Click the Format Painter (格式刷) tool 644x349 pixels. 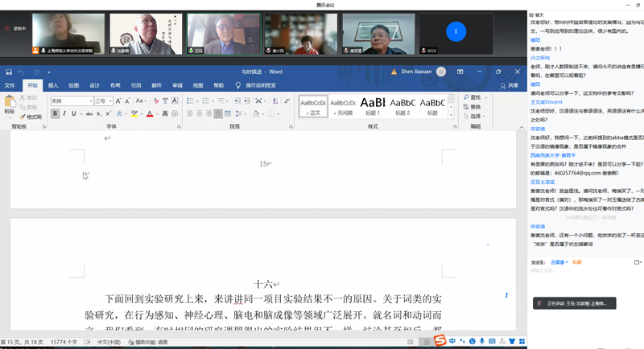tap(31, 117)
